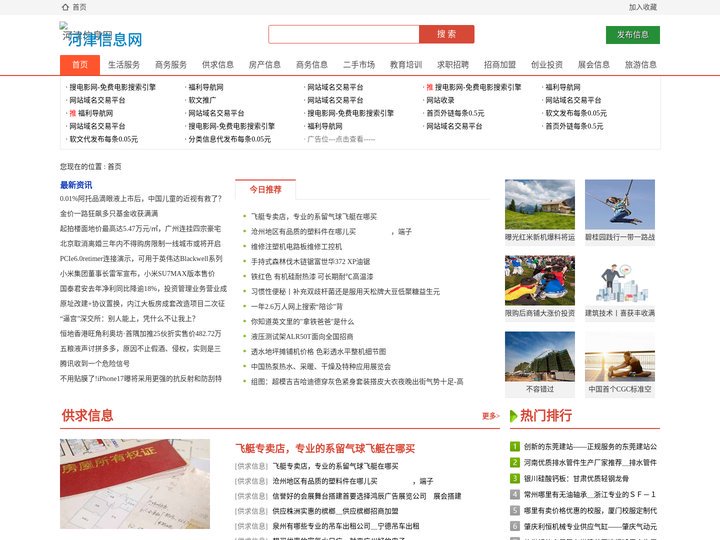The height and width of the screenshot is (540, 720).
Task: Select the 今日推荐 tab
Action: (265, 189)
